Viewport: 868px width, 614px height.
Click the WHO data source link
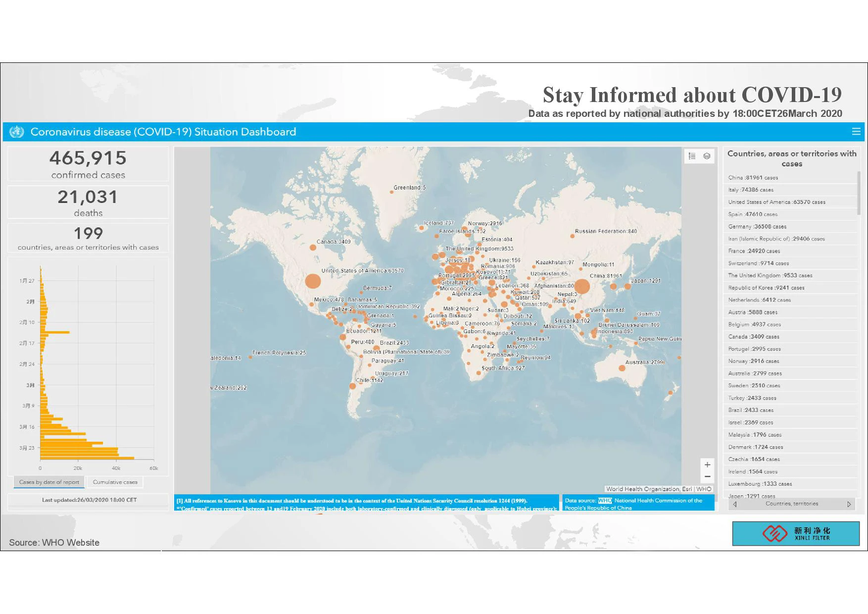coord(605,501)
